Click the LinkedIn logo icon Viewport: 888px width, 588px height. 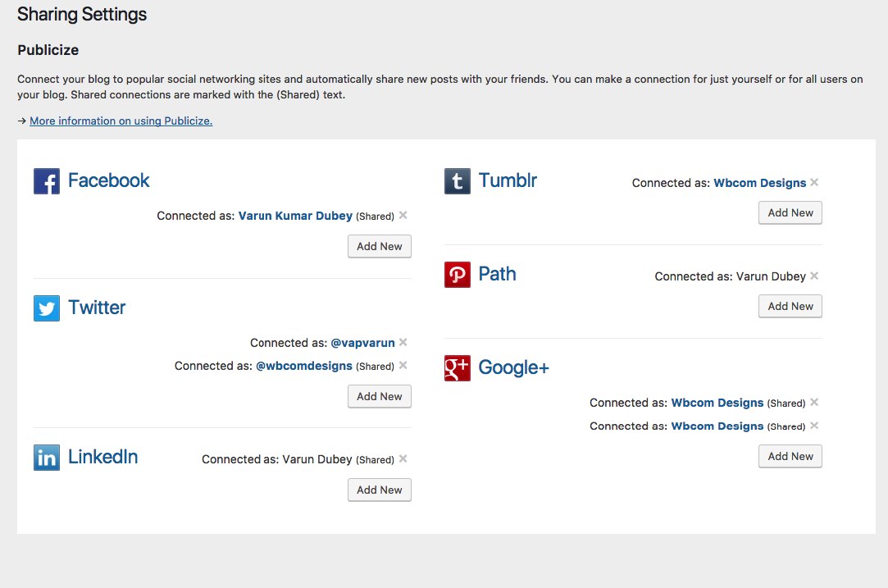click(47, 458)
